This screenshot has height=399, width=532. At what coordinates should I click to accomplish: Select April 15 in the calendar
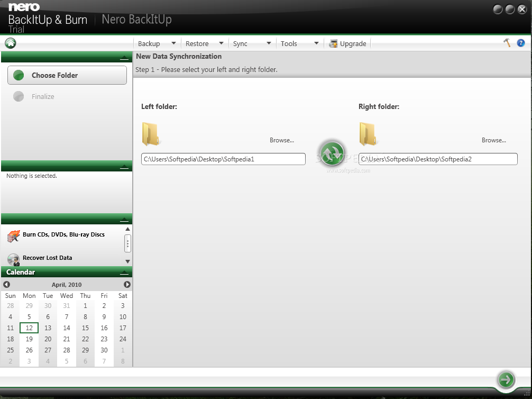tap(85, 328)
